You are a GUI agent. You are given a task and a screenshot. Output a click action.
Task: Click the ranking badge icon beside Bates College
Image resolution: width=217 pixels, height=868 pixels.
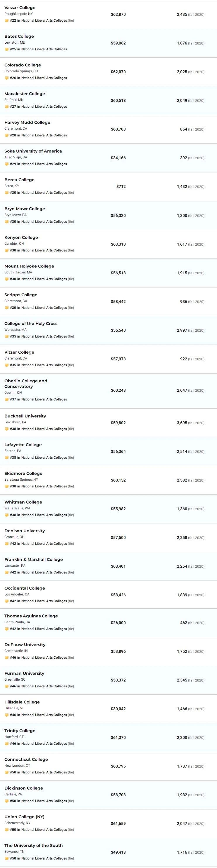(x=6, y=49)
